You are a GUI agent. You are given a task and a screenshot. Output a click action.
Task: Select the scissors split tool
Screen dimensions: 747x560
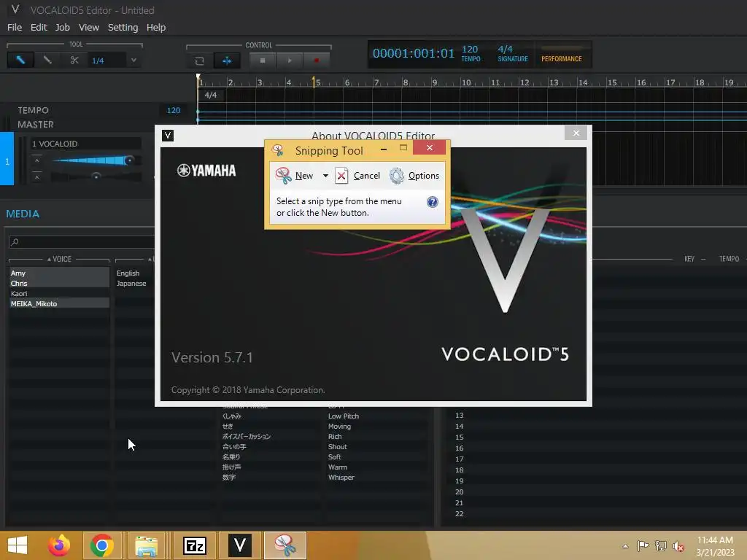point(74,60)
